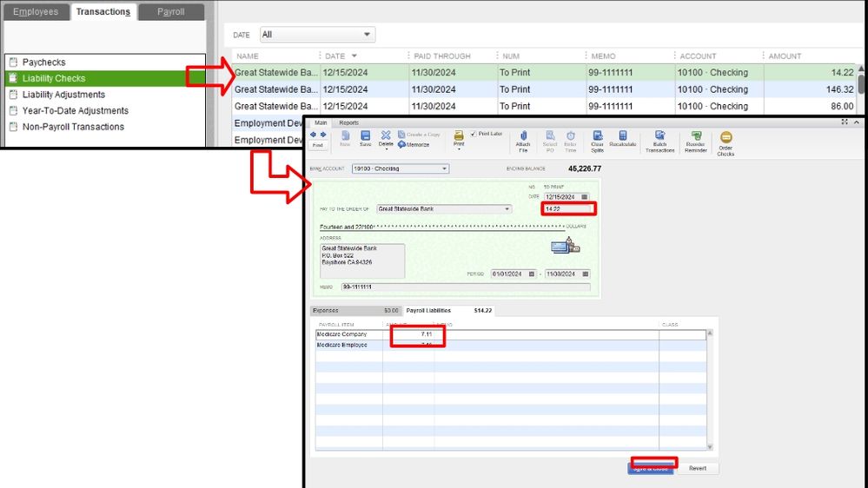The image size is (868, 488).
Task: Click the Memo field containing 99-1111111
Action: pyautogui.click(x=466, y=287)
